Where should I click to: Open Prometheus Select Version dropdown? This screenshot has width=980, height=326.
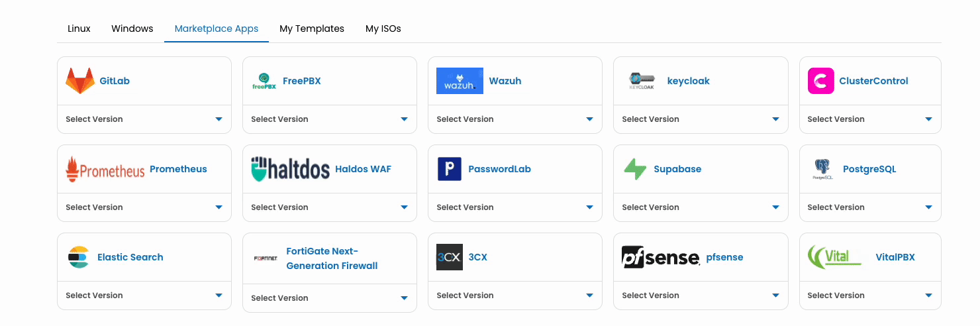click(x=144, y=207)
